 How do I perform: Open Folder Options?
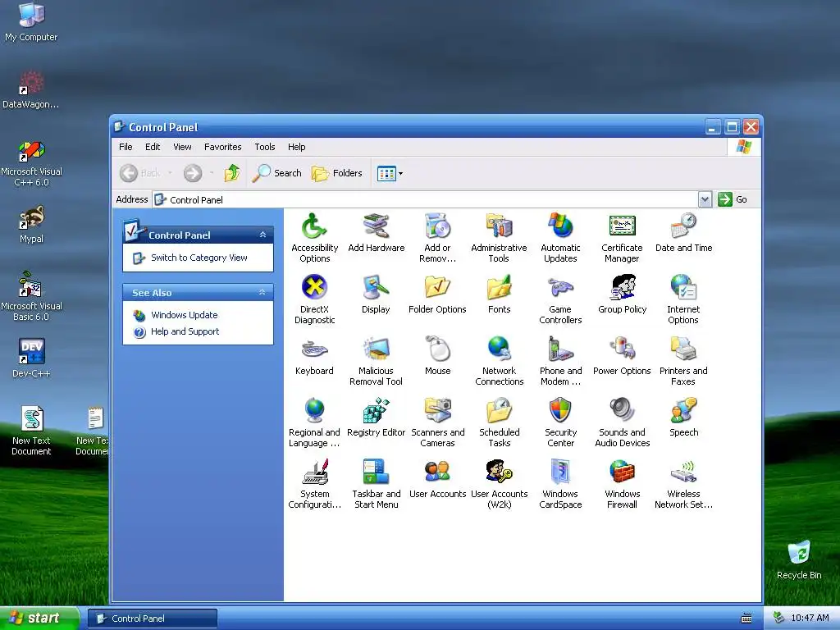(437, 294)
